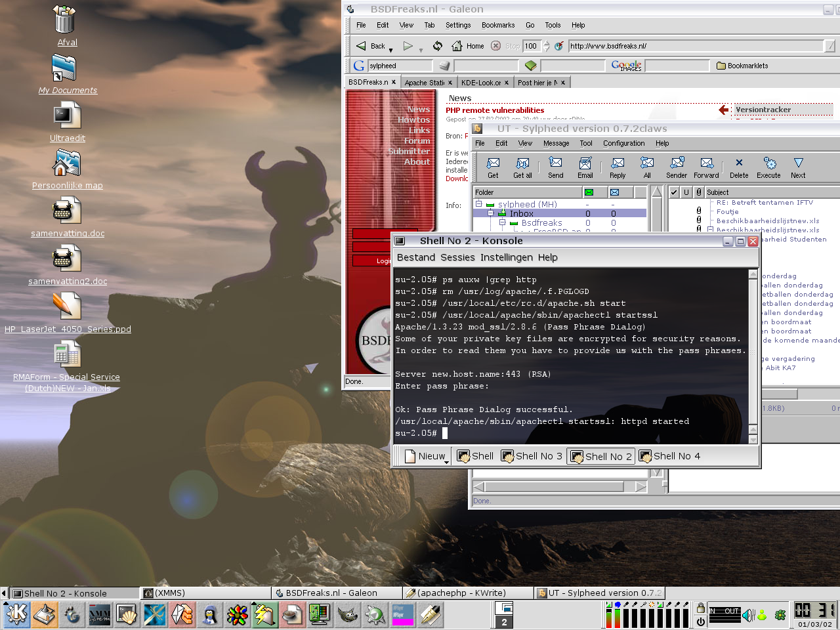
Task: Open the RMAForm spreadsheet desktop icon
Action: (66, 354)
